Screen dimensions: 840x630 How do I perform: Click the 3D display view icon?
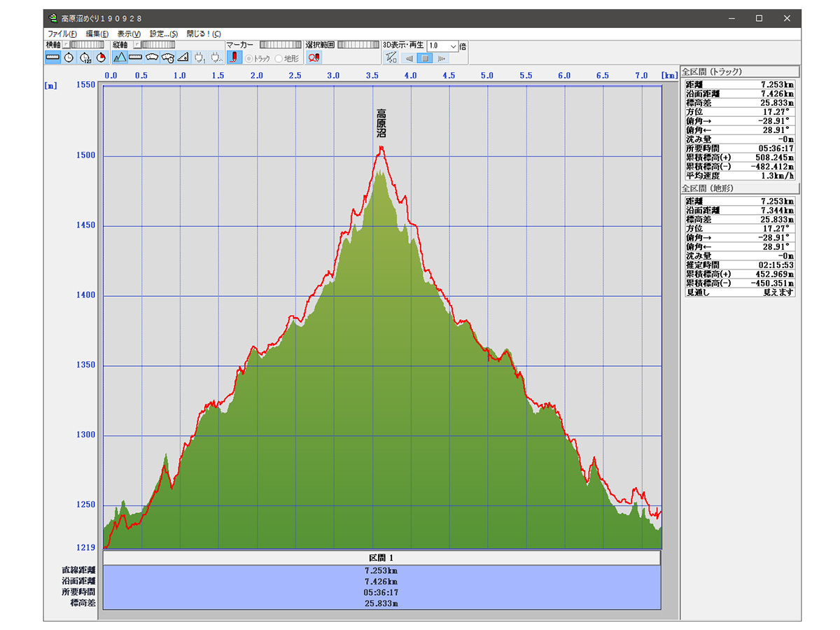pos(391,58)
